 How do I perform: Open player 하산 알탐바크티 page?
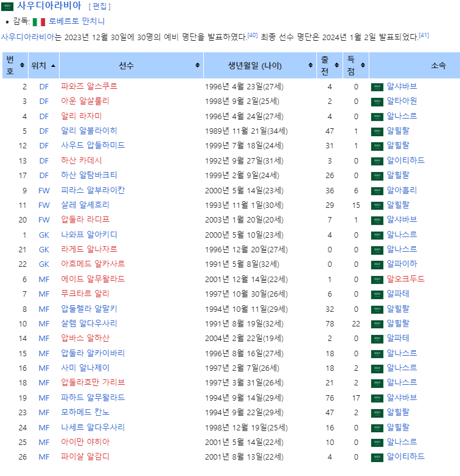pos(89,175)
